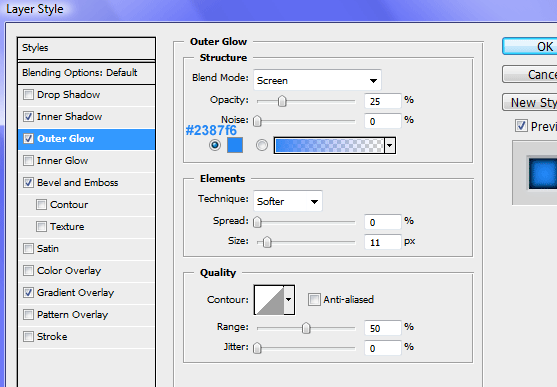Select the Color Overlay style row
This screenshot has height=387, width=557.
tap(86, 270)
